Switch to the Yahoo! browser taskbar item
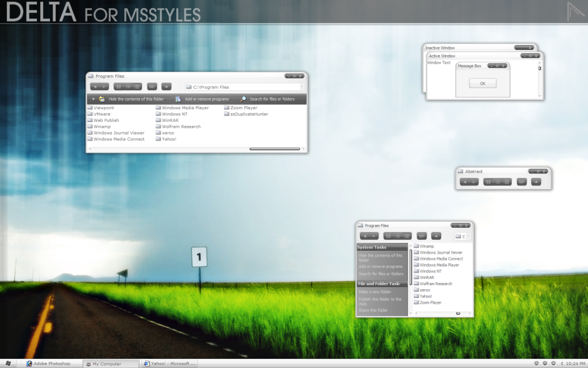Viewport: 588px width, 368px height. coord(170,363)
